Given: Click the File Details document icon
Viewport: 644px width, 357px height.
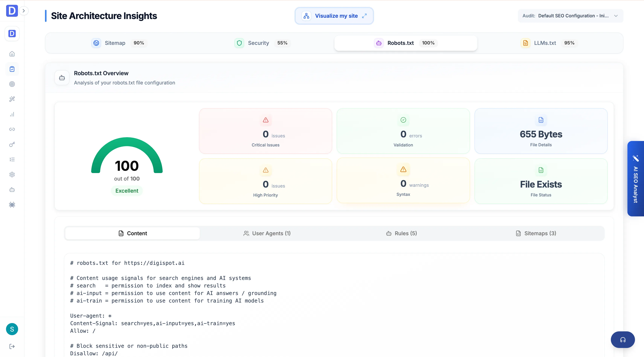Looking at the screenshot, I should pos(541,120).
